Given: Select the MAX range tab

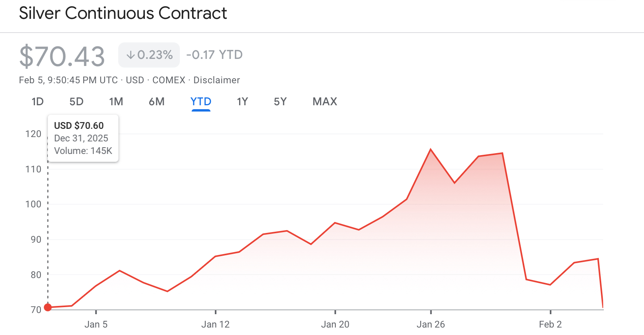Looking at the screenshot, I should tap(325, 102).
